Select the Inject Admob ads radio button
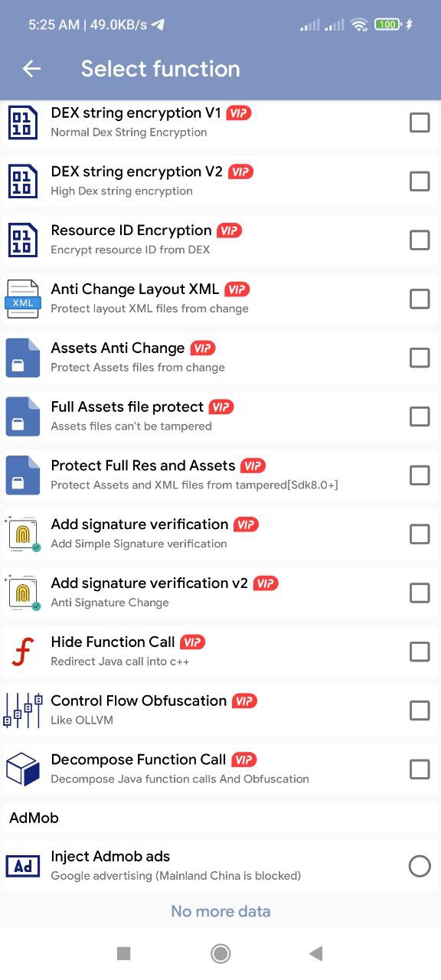The image size is (441, 980). coord(420,866)
